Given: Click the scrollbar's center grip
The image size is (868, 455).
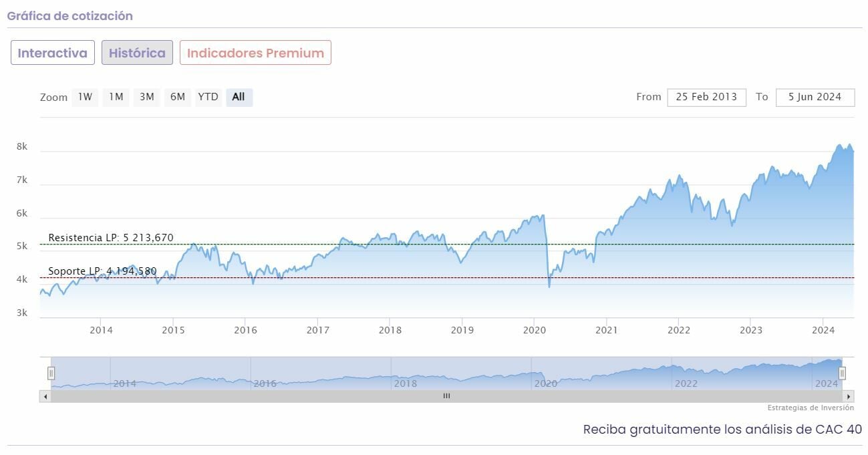Looking at the screenshot, I should point(446,396).
